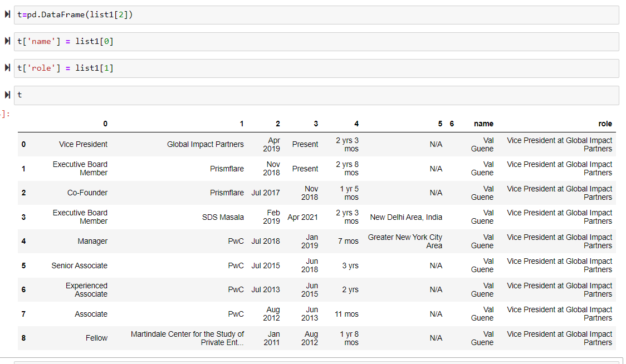Click the "Co-Founder" title cell

point(87,193)
